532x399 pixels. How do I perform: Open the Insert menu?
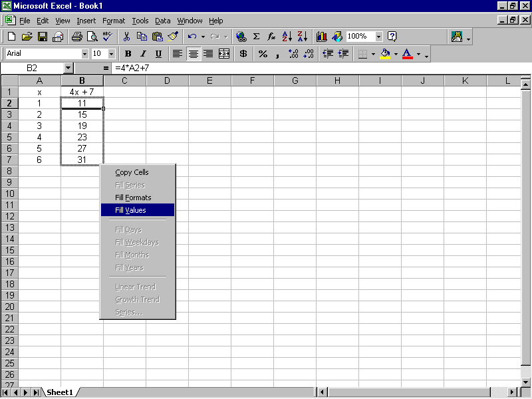pos(86,21)
